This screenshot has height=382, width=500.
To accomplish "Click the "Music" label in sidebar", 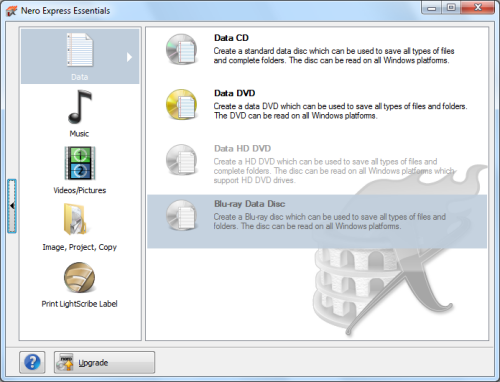I will [x=79, y=134].
